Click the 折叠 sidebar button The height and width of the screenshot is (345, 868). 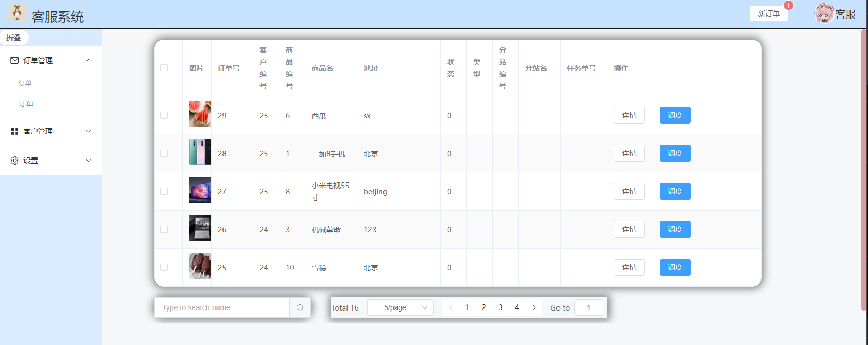coord(14,38)
